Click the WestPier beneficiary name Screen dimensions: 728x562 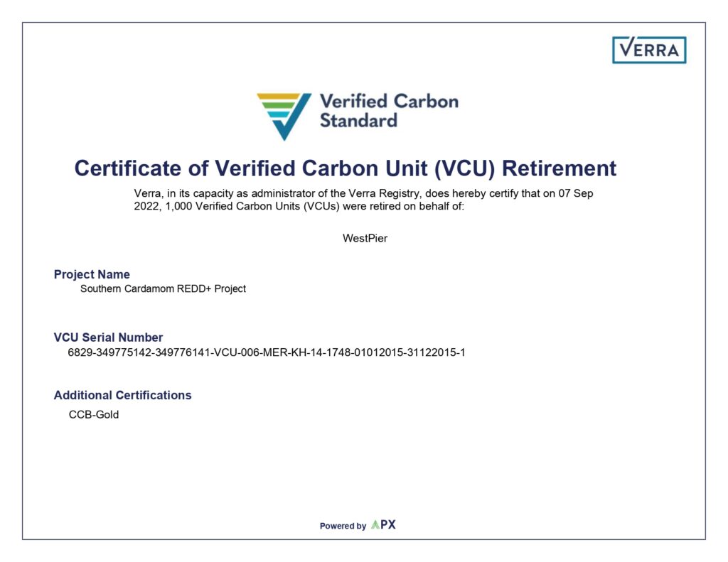365,238
